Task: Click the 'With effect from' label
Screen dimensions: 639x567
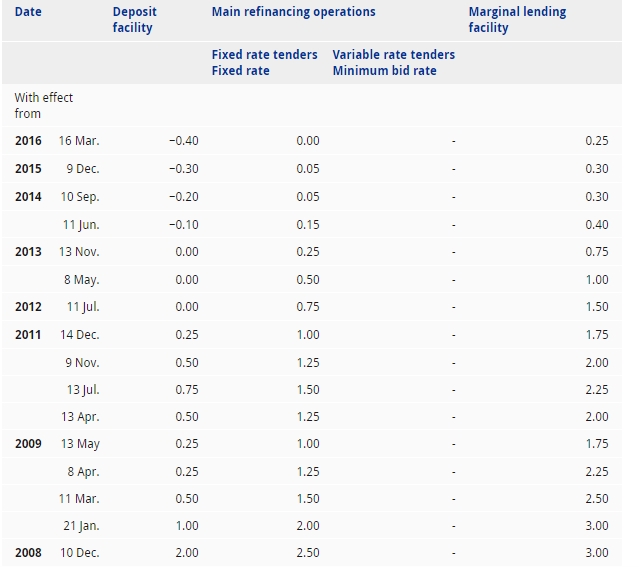Action: click(x=44, y=105)
